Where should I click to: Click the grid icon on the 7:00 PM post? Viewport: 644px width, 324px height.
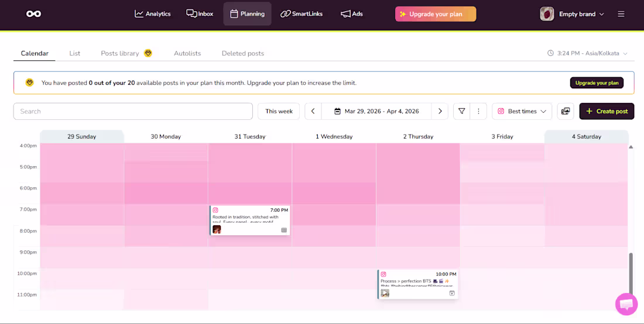coord(284,230)
